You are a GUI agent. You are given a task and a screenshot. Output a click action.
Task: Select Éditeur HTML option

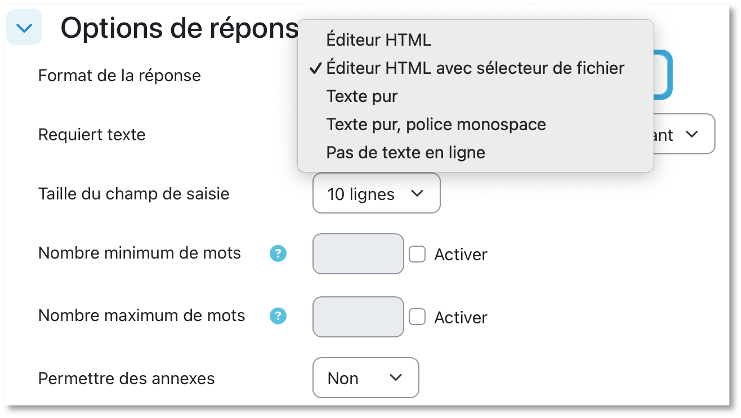tap(378, 40)
